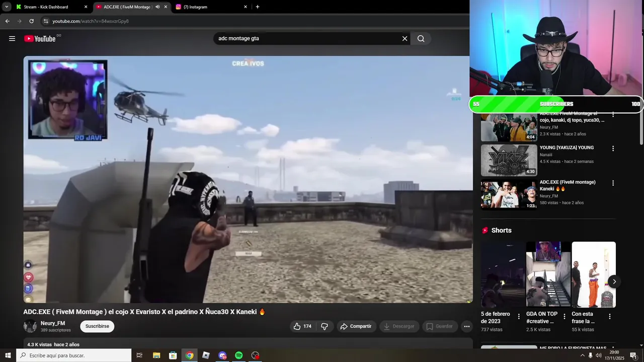Open options for GDA ON TOP Short

[x=564, y=317]
